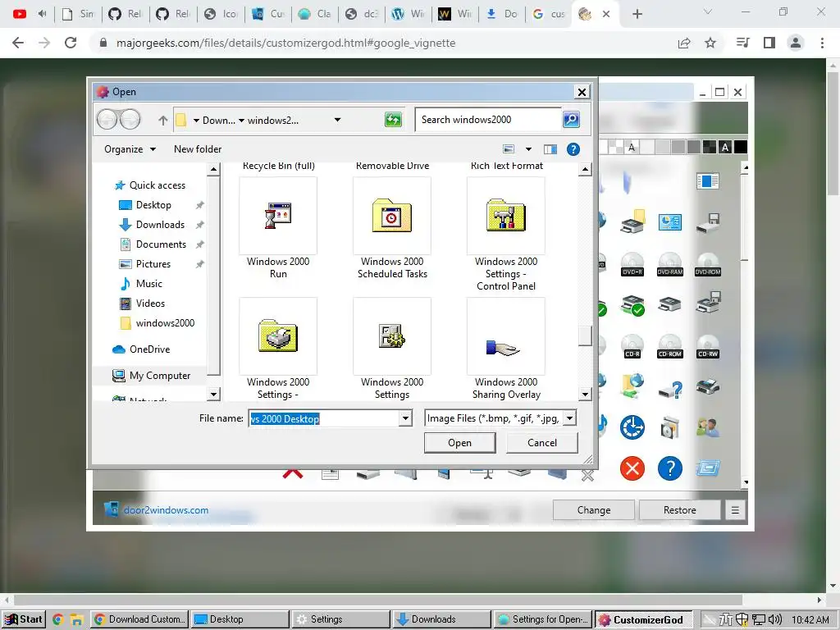Image resolution: width=840 pixels, height=630 pixels.
Task: Choose black swatch with letter A
Action: click(x=725, y=147)
